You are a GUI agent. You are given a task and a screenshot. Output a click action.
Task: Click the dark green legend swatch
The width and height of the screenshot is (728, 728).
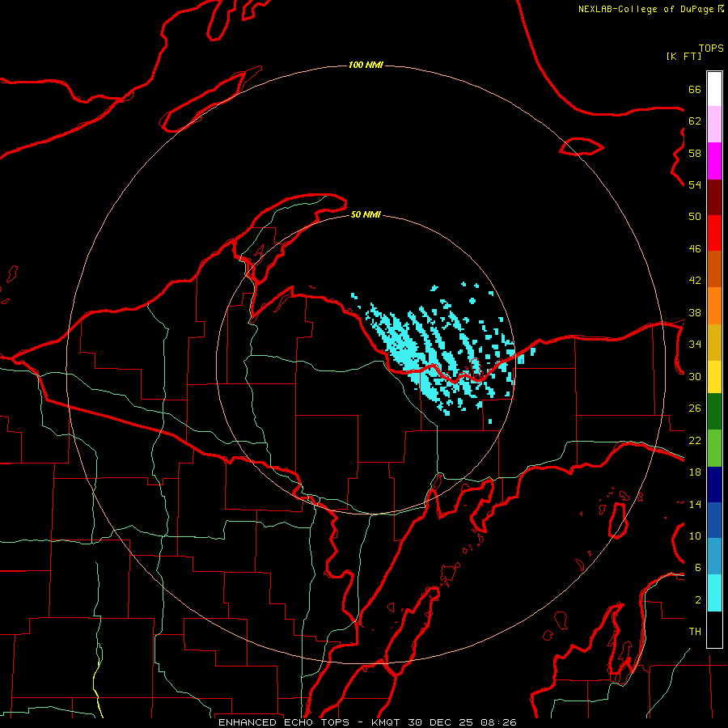tap(714, 412)
